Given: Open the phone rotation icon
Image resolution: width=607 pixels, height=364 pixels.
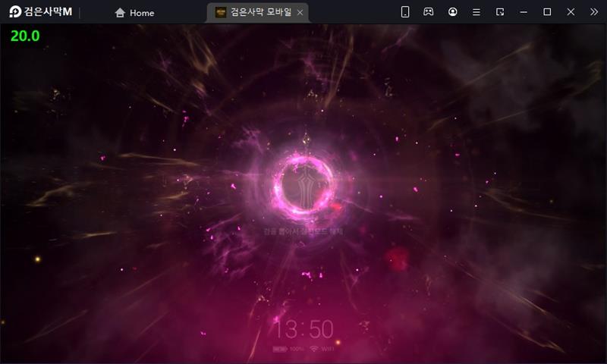Looking at the screenshot, I should (x=405, y=12).
